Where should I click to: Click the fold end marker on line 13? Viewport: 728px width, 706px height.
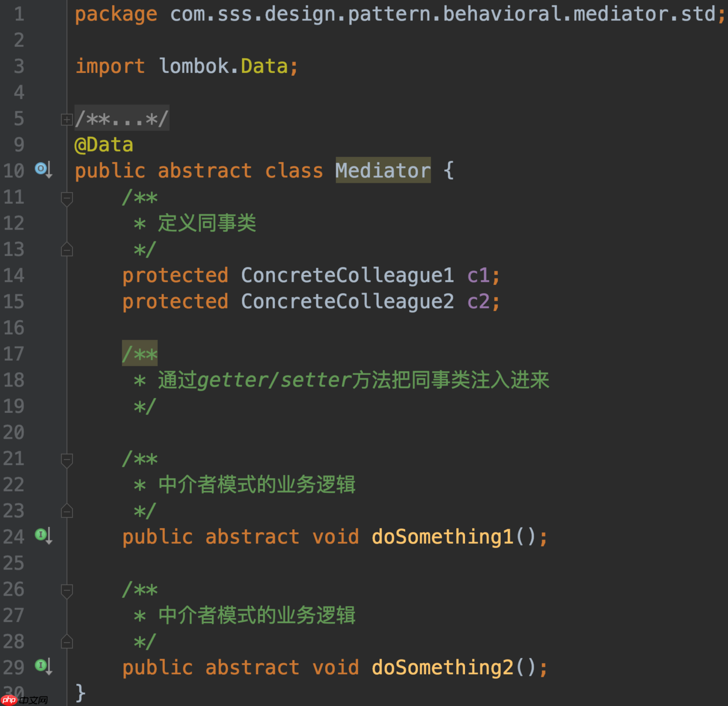(x=66, y=249)
